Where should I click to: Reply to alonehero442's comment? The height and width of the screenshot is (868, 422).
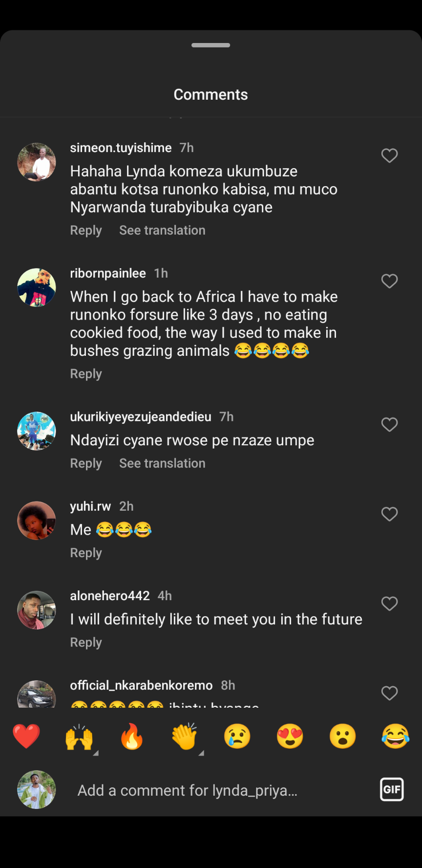pos(86,643)
